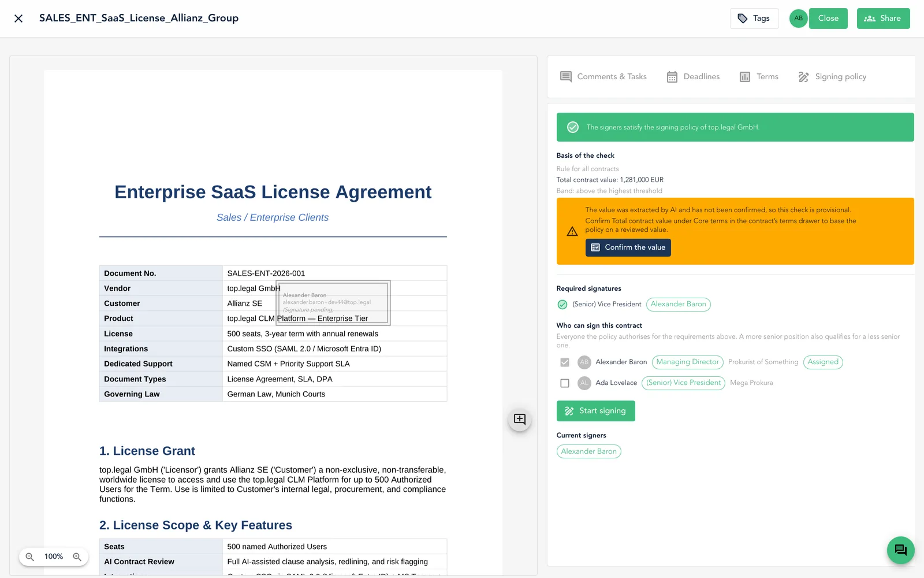Click the AL avatar next to Ada Lovelace

point(584,383)
